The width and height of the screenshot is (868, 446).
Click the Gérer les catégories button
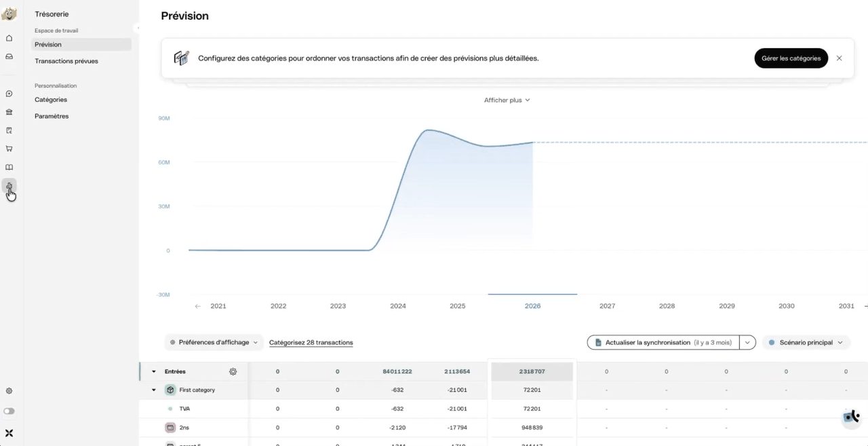click(x=791, y=58)
